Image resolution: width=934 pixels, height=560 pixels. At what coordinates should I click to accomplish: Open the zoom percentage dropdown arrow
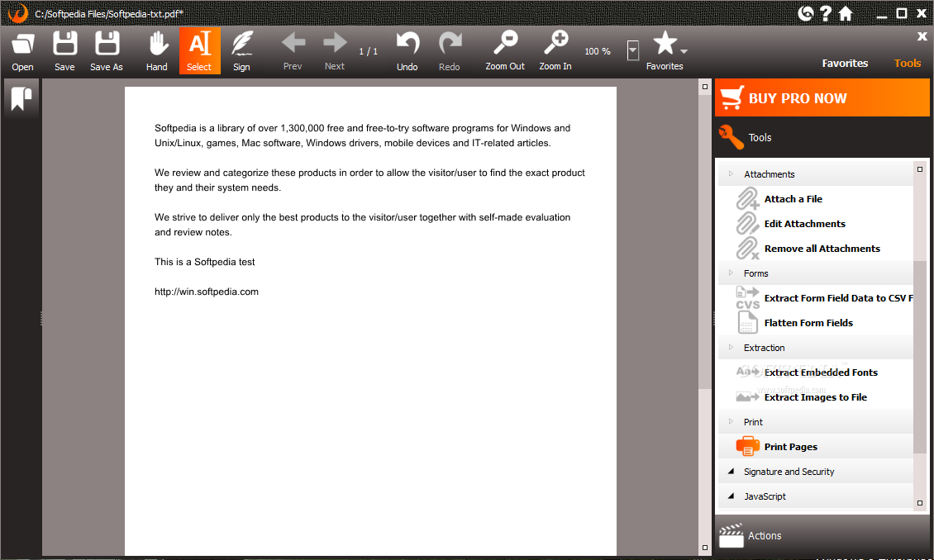pyautogui.click(x=632, y=50)
